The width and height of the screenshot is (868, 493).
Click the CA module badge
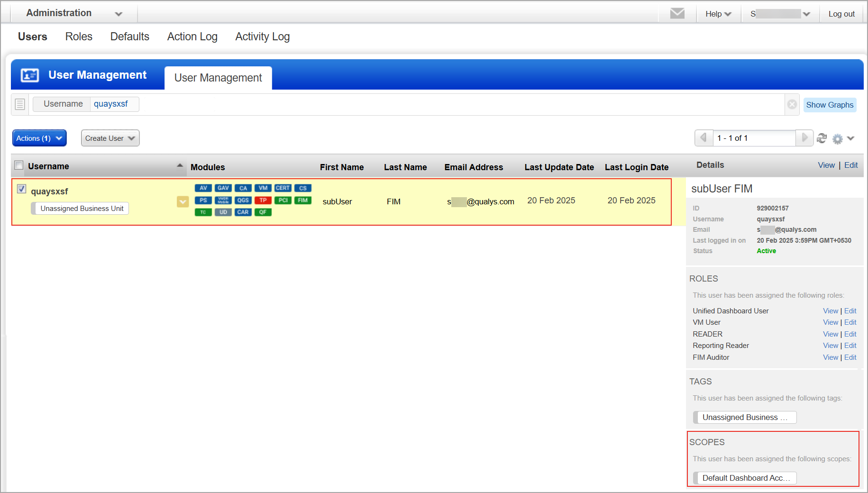[x=243, y=188]
